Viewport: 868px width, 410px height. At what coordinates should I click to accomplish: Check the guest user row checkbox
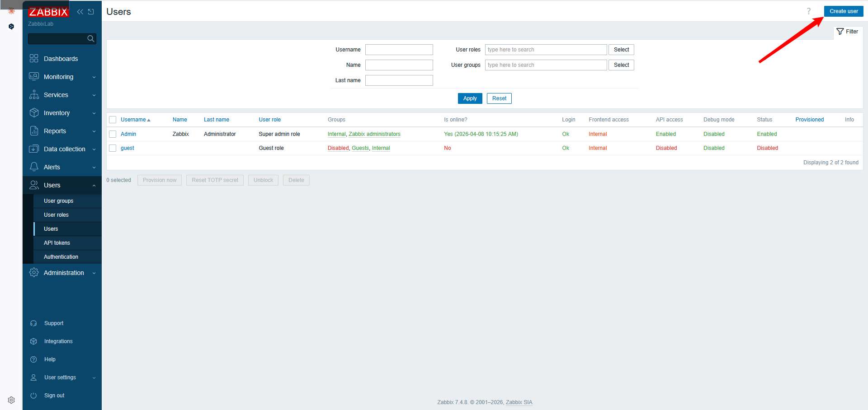coord(113,148)
